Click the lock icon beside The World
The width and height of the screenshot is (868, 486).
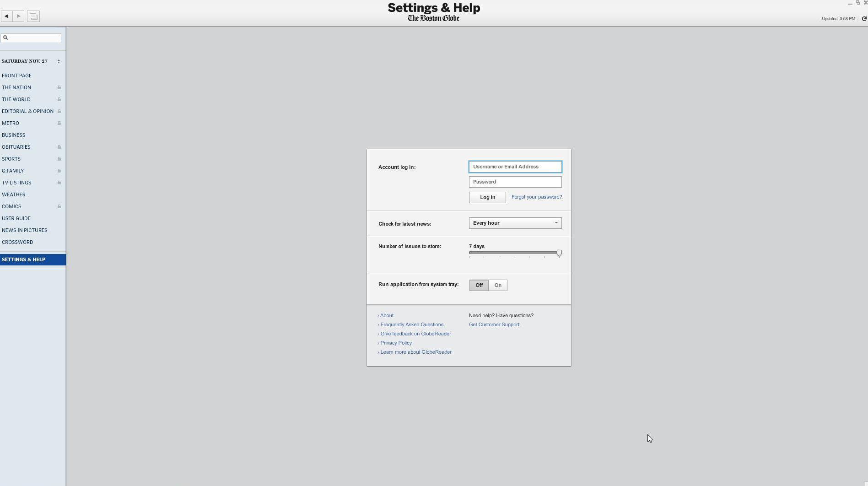(59, 99)
